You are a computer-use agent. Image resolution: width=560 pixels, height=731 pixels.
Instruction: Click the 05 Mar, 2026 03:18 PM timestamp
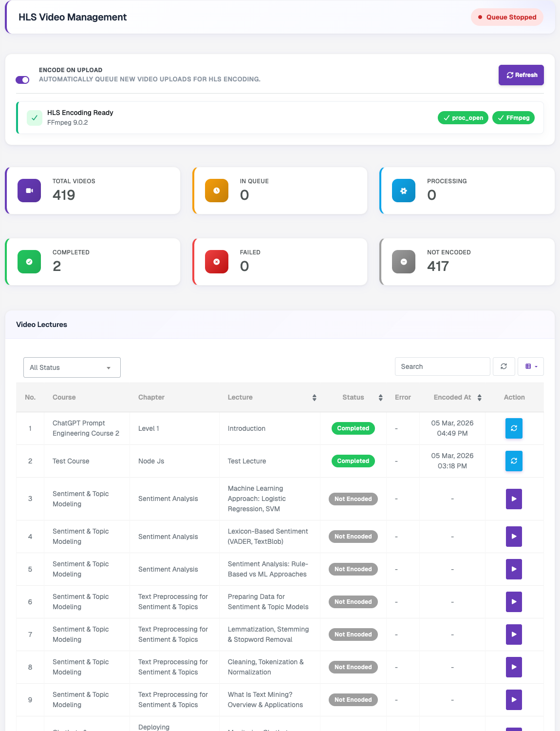(452, 461)
